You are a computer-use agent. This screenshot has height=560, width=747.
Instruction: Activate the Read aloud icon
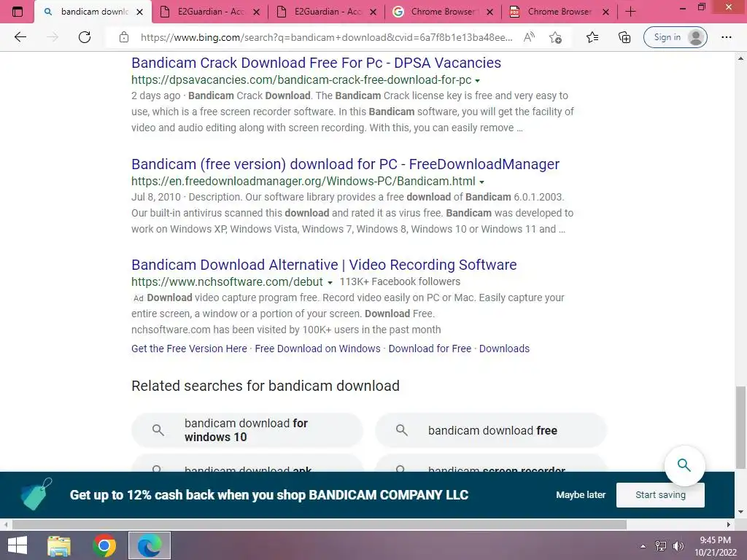coord(529,37)
